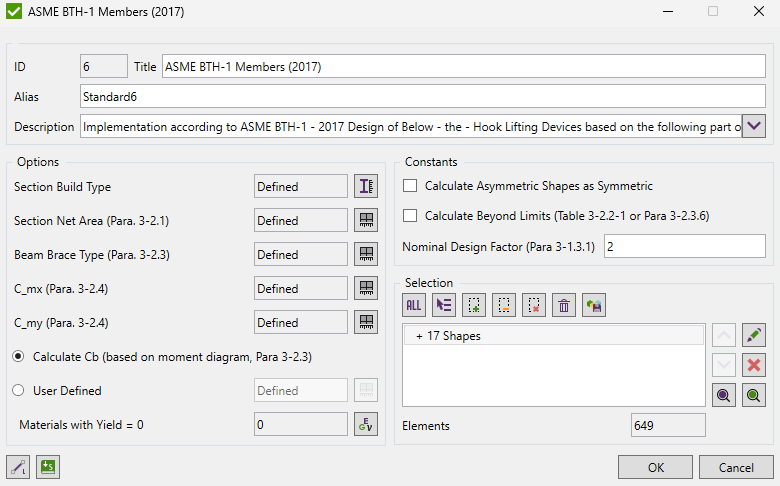Click into the Alias text field
The width and height of the screenshot is (780, 486).
[422, 97]
